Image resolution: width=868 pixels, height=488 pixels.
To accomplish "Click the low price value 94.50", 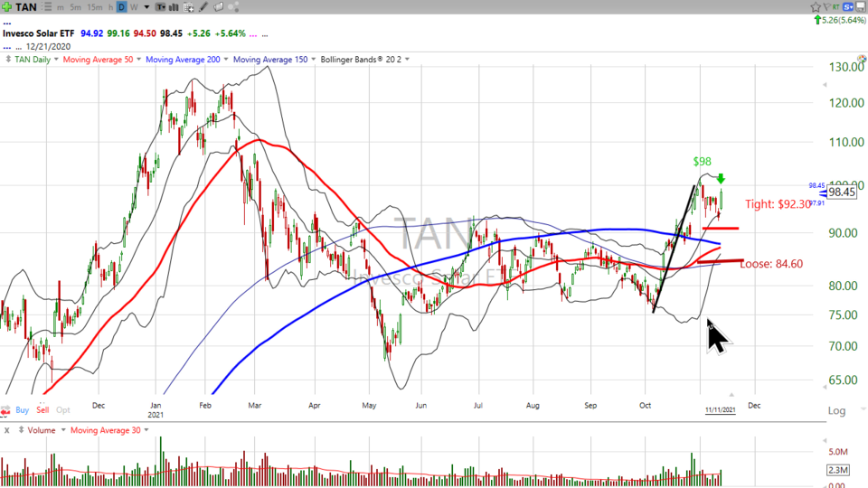I will (x=145, y=33).
